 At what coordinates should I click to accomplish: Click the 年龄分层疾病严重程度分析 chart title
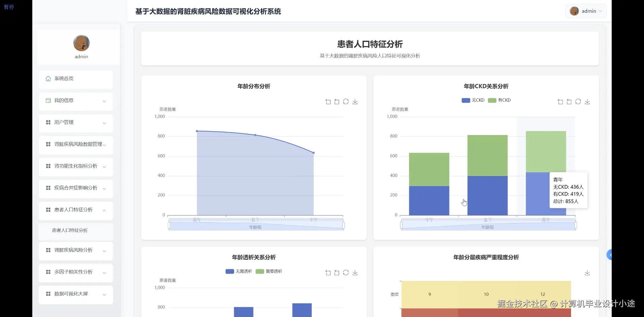click(486, 257)
